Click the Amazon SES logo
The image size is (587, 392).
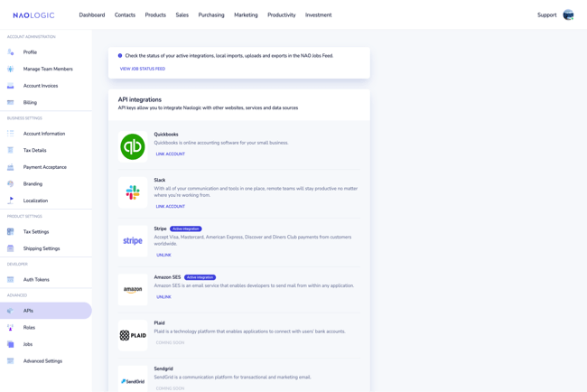coord(133,289)
